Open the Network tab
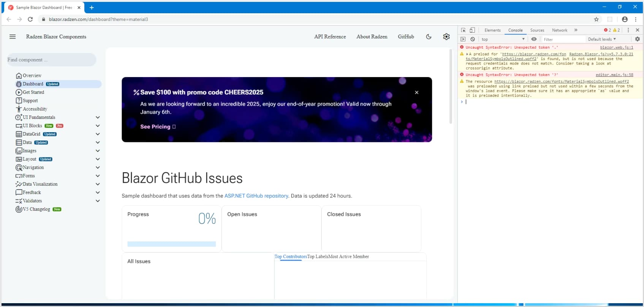 560,30
